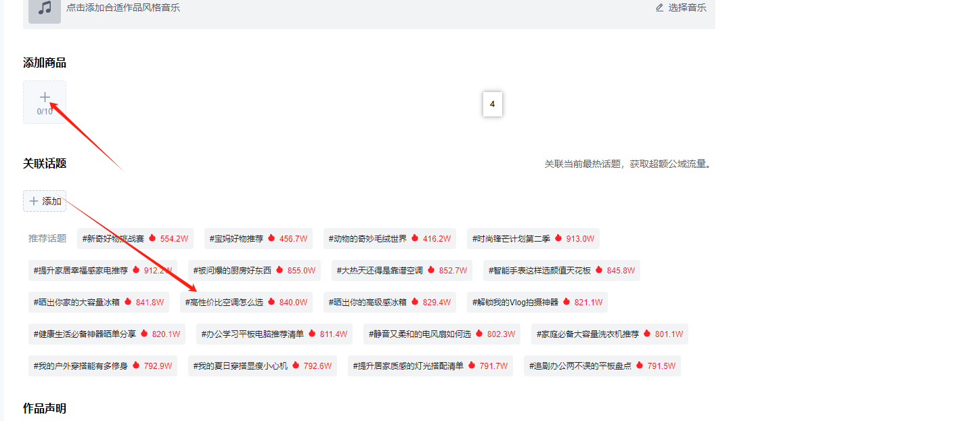Screen dimensions: 980x421
Task: Select the #宝妈好物推荐 topic tag
Action: pyautogui.click(x=258, y=239)
